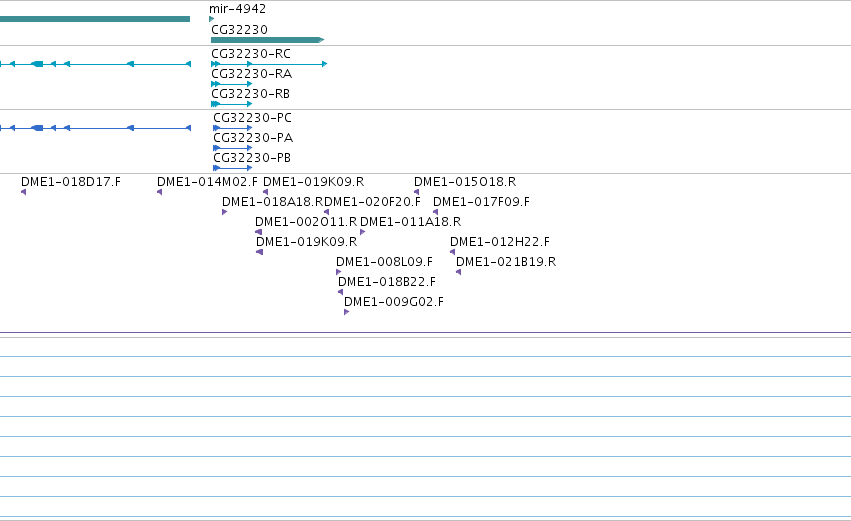The height and width of the screenshot is (521, 851).
Task: Select purple arrowhead under DME1-021B19.R
Action: (459, 272)
